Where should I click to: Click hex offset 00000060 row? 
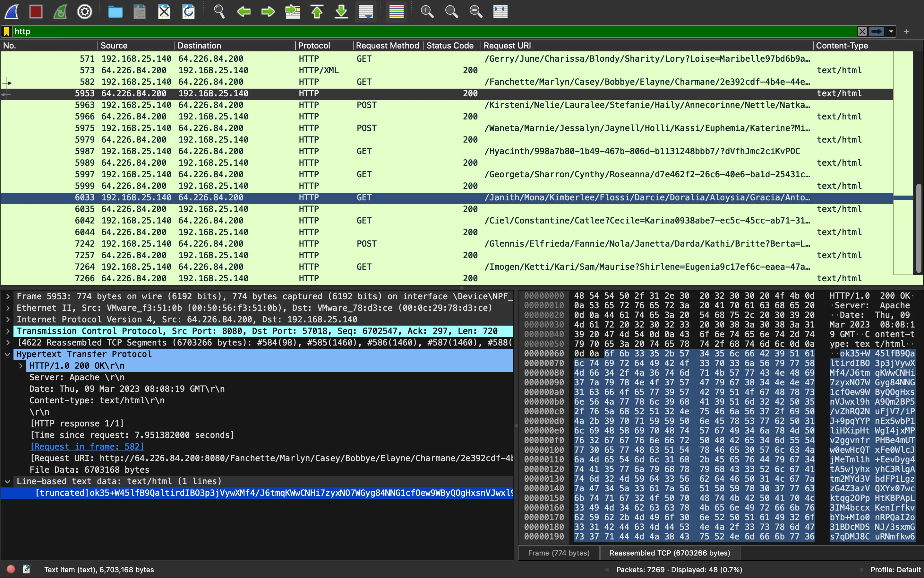tap(544, 354)
